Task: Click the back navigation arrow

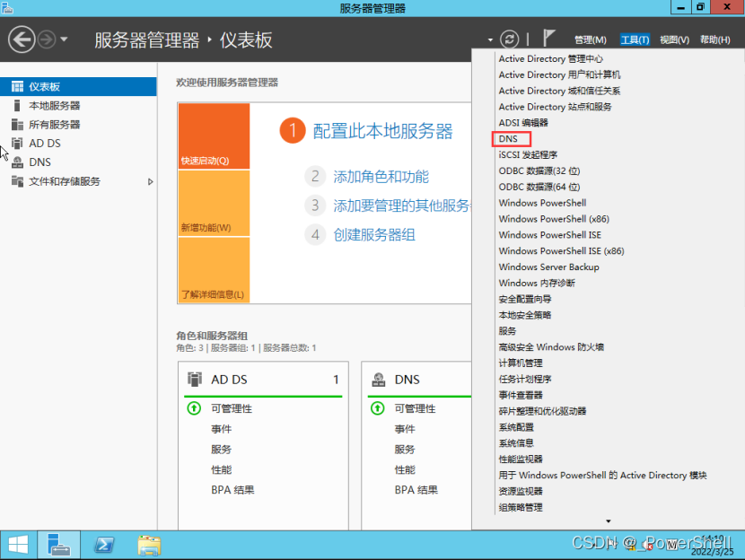Action: pyautogui.click(x=22, y=39)
